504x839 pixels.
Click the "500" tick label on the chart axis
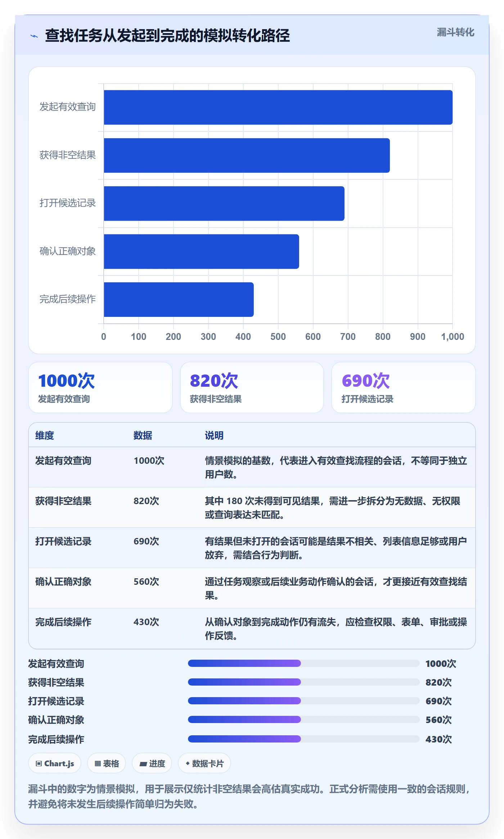(x=278, y=337)
